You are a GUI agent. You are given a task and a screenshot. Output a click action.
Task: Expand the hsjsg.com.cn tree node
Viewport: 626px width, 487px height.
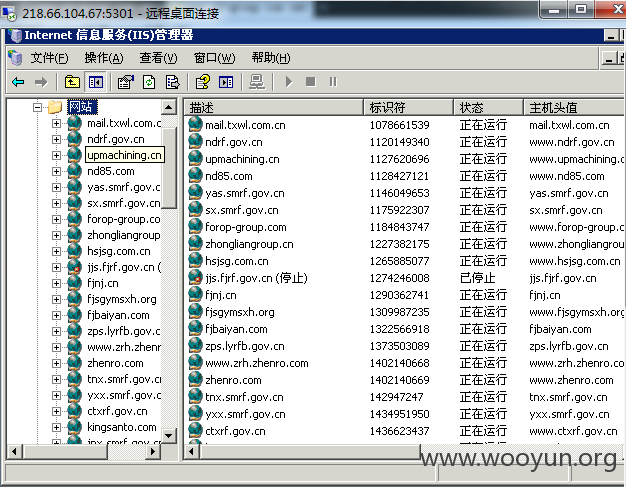pos(56,251)
